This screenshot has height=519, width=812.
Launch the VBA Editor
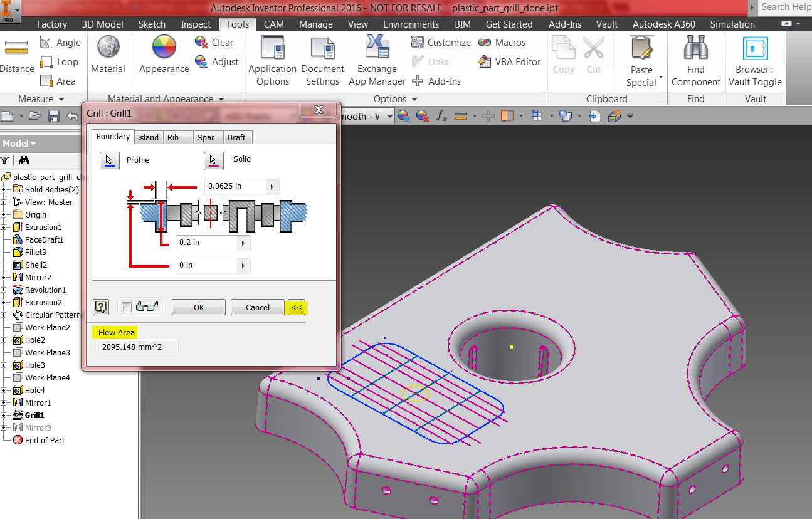(510, 62)
